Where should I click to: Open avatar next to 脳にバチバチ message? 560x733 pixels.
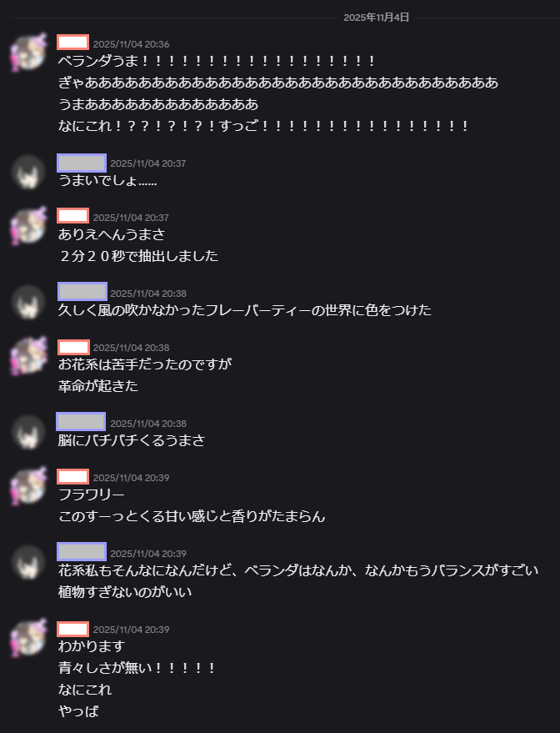click(28, 432)
